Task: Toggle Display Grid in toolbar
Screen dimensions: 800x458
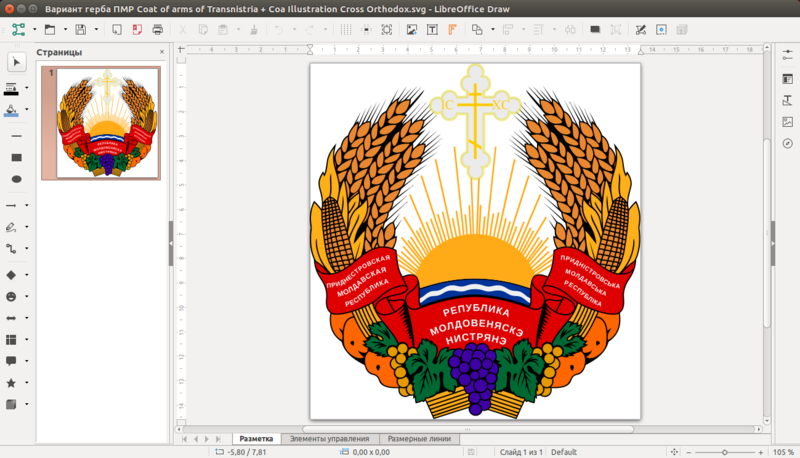Action: [346, 30]
